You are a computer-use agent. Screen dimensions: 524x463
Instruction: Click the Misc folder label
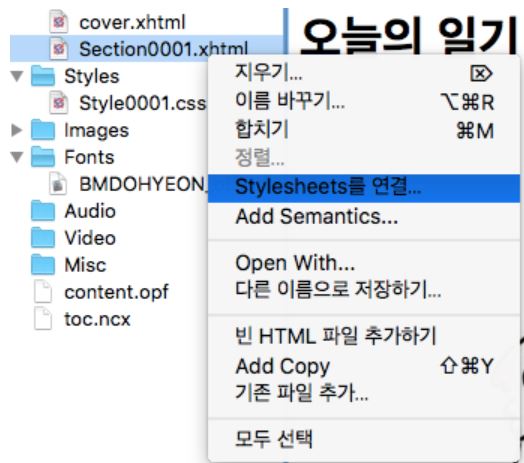tap(85, 265)
